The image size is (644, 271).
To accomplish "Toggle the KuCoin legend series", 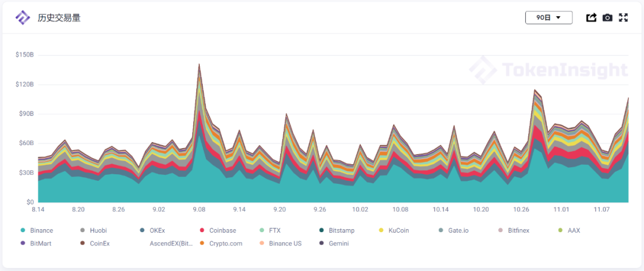I will coord(394,230).
